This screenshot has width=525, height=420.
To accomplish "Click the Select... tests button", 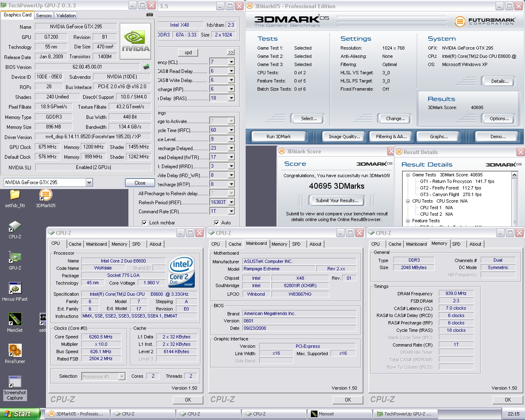I will pyautogui.click(x=309, y=119).
